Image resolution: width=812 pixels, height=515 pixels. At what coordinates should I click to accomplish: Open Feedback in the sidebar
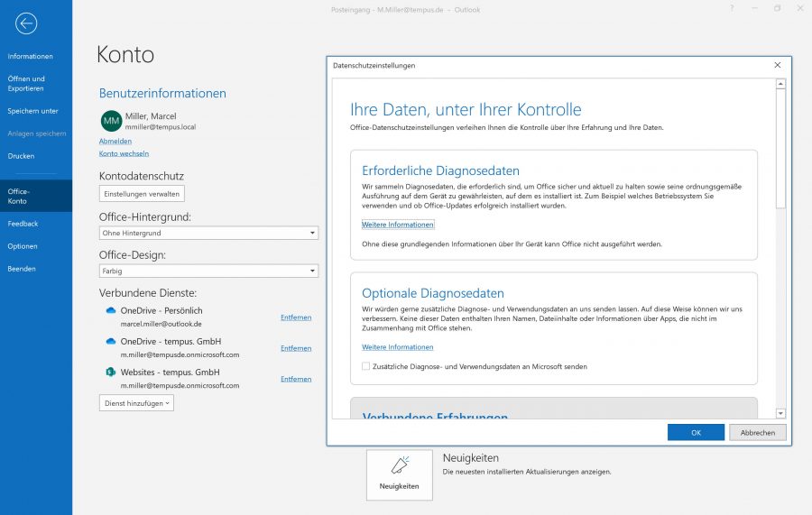pos(23,224)
